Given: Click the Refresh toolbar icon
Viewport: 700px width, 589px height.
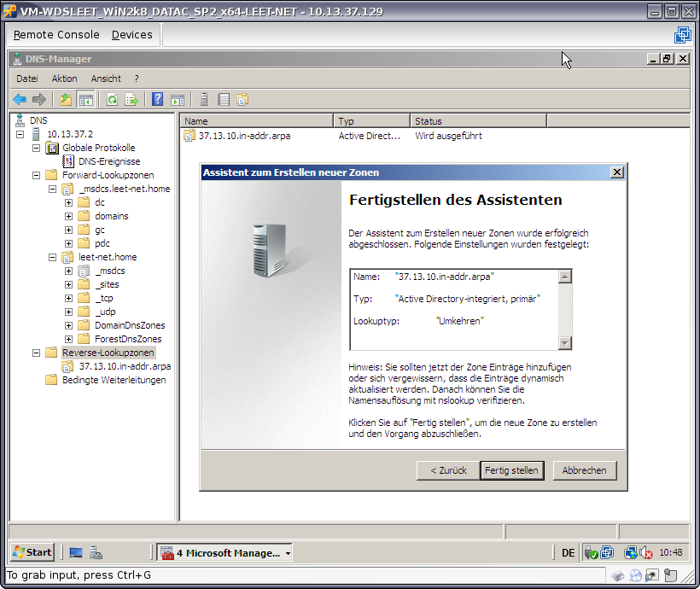Looking at the screenshot, I should (x=112, y=99).
